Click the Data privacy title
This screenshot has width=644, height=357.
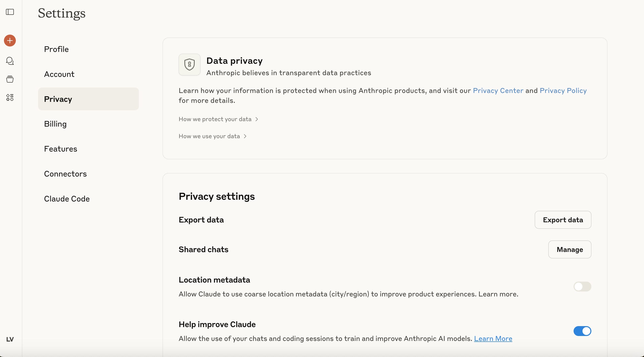(x=234, y=61)
